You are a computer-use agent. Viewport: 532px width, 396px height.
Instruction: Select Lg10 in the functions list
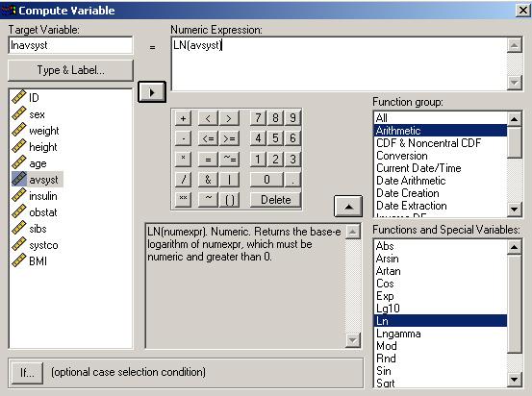388,309
